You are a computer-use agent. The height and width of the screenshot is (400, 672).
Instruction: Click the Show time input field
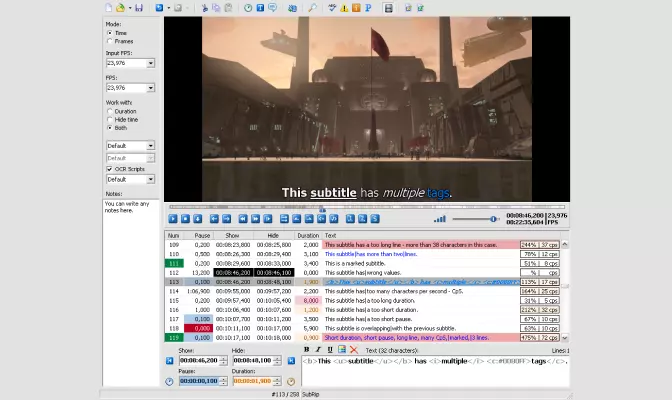coord(200,361)
